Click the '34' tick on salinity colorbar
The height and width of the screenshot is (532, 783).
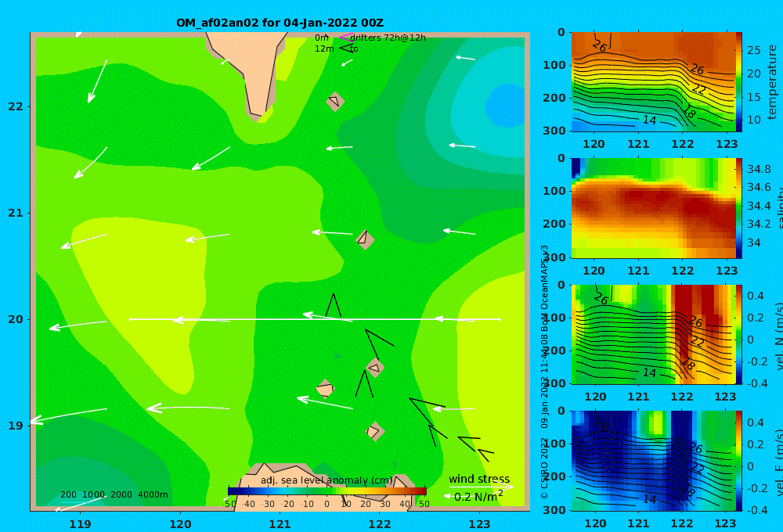click(x=754, y=243)
